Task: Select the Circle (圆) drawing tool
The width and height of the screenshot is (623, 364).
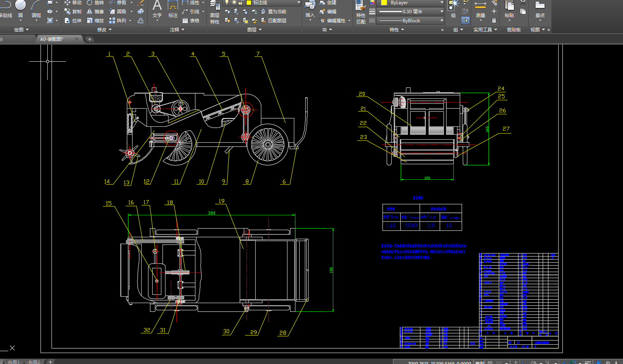Action: click(x=20, y=8)
